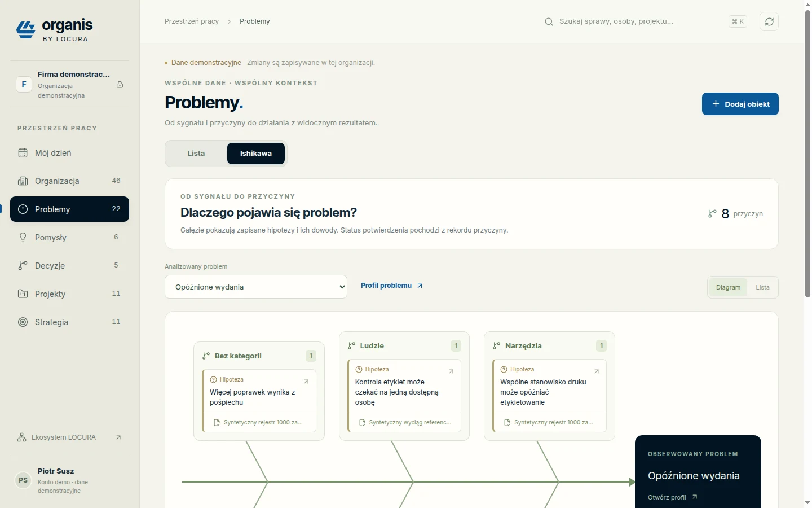Click the Dodaj obiekt button
812x508 pixels.
740,104
